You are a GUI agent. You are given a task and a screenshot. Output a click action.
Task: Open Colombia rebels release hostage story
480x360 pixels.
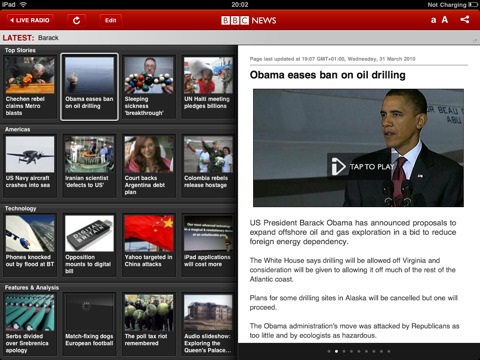[x=208, y=166]
